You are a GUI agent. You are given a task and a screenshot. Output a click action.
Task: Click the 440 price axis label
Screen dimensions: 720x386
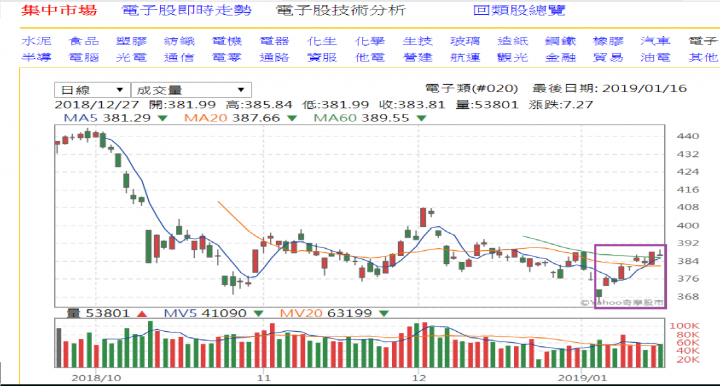pos(688,136)
